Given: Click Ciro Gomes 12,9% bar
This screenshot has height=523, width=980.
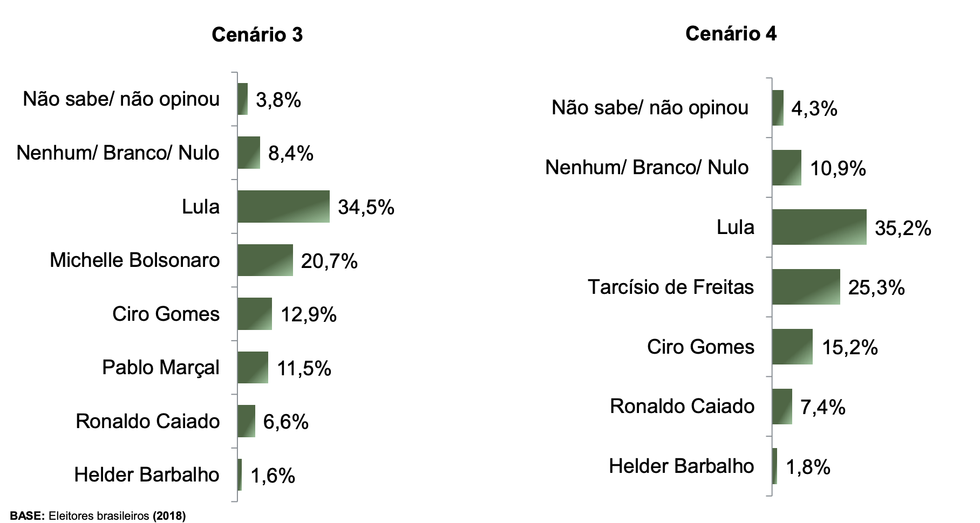Looking at the screenshot, I should [x=255, y=314].
